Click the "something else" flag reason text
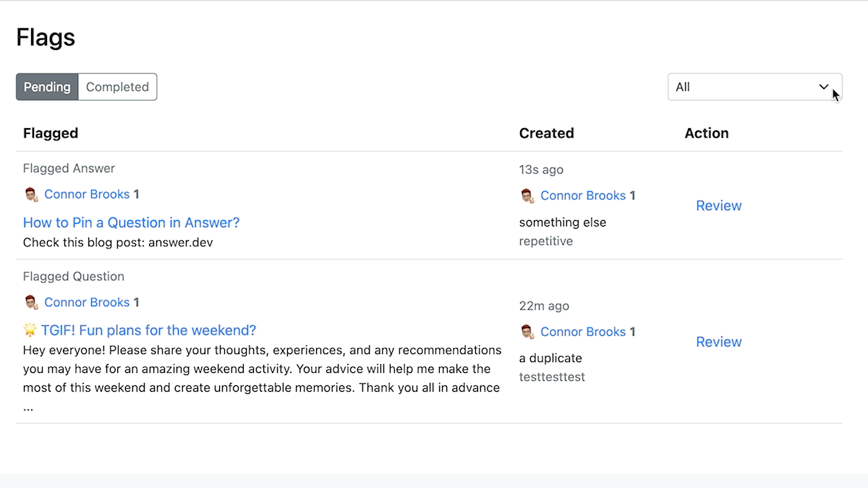Screen dimensions: 868x488 [x=563, y=222]
